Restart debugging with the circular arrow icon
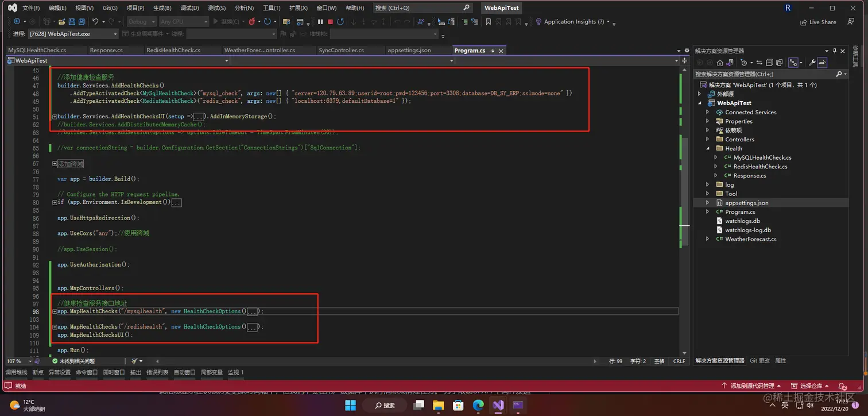The width and height of the screenshot is (868, 416). [x=340, y=21]
